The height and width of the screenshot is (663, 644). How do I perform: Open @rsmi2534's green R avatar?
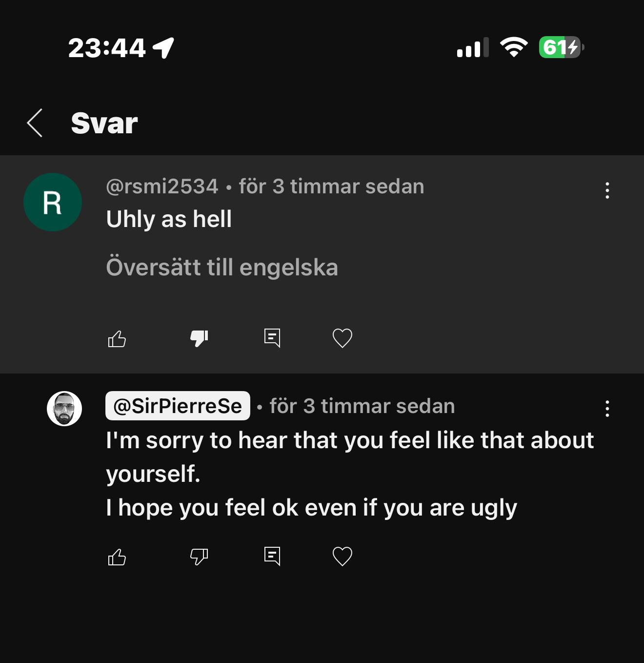pyautogui.click(x=53, y=202)
